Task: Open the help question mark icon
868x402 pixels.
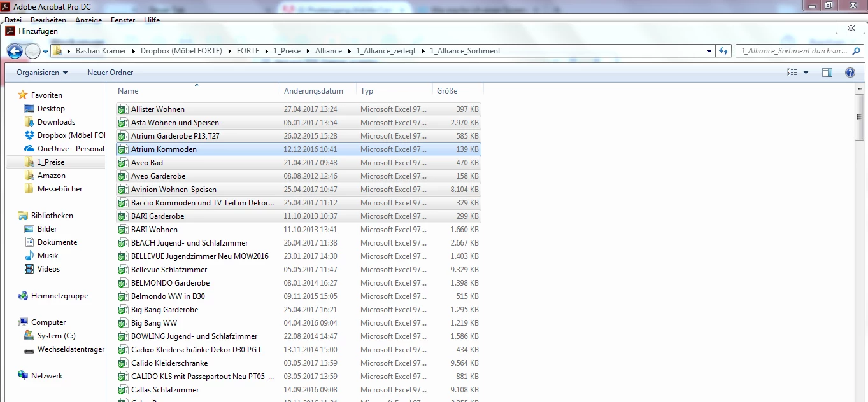Action: click(x=850, y=73)
